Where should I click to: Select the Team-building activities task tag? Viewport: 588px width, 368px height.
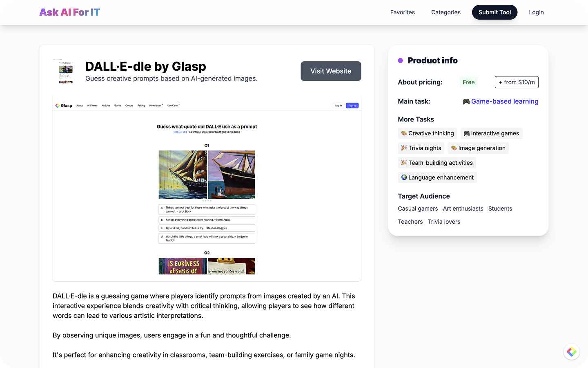tap(437, 163)
